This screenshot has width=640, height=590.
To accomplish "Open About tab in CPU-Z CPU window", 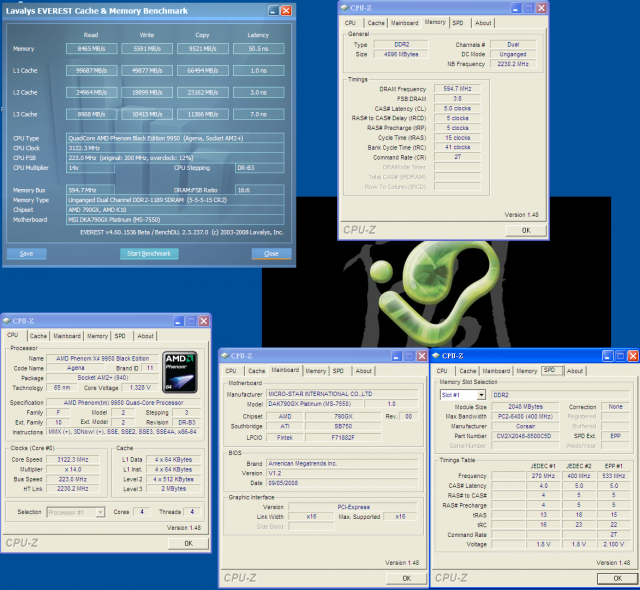I will click(x=145, y=336).
